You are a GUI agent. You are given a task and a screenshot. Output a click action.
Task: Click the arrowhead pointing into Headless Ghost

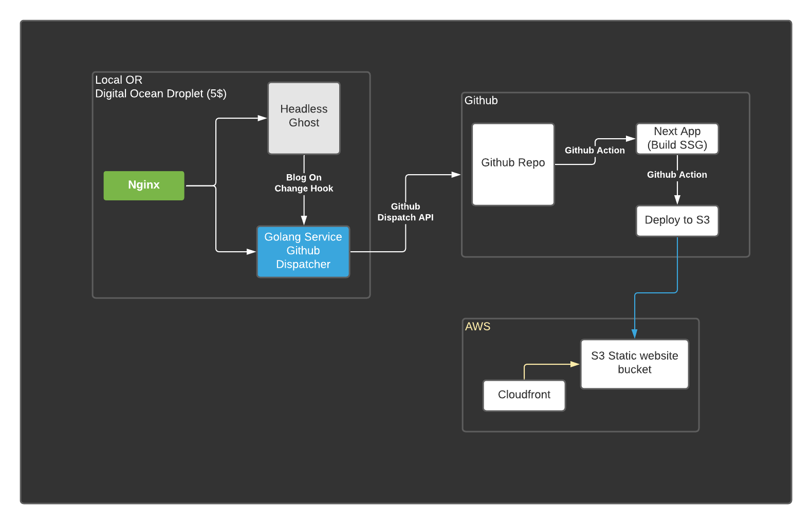pyautogui.click(x=262, y=118)
